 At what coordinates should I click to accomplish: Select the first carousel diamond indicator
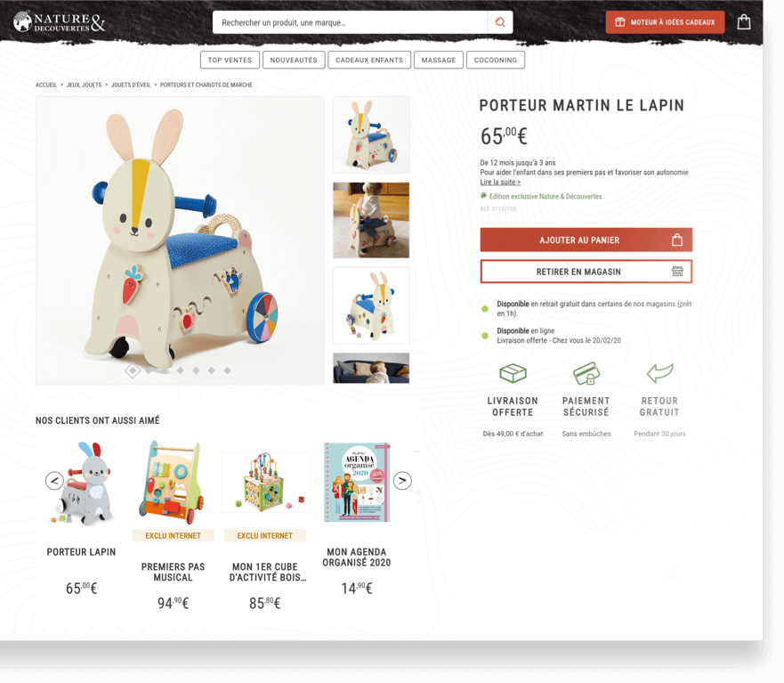point(133,370)
